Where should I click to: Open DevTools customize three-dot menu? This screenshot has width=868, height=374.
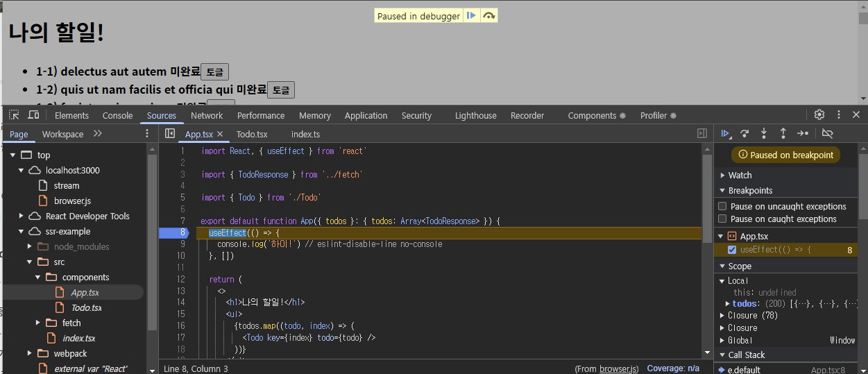click(838, 114)
